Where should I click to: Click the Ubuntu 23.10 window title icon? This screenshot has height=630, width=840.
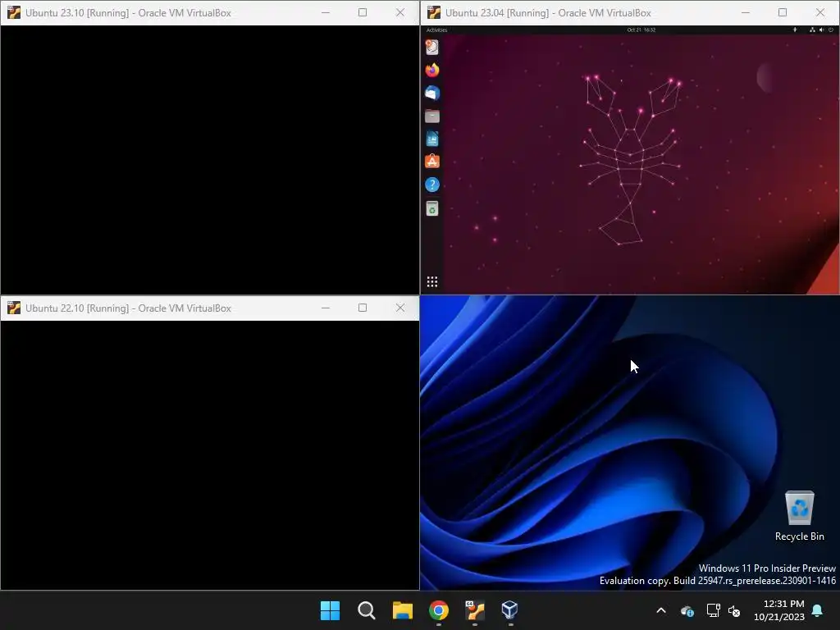pos(14,13)
